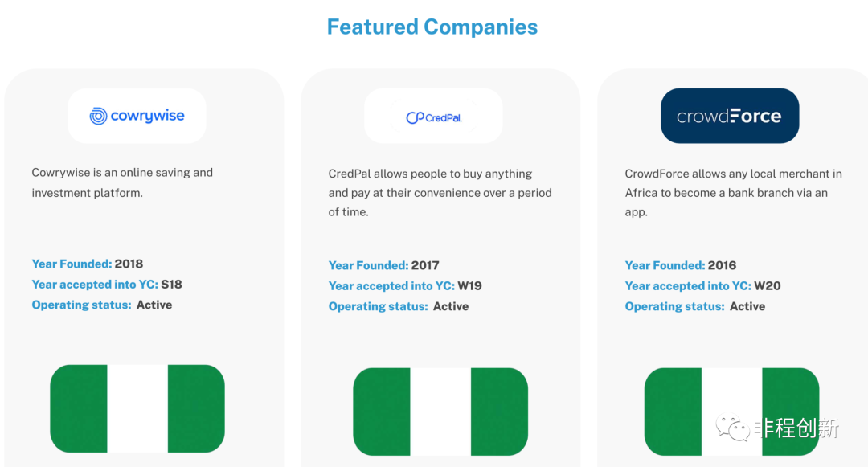Click CredPal Year Founded 2017 line

click(383, 265)
